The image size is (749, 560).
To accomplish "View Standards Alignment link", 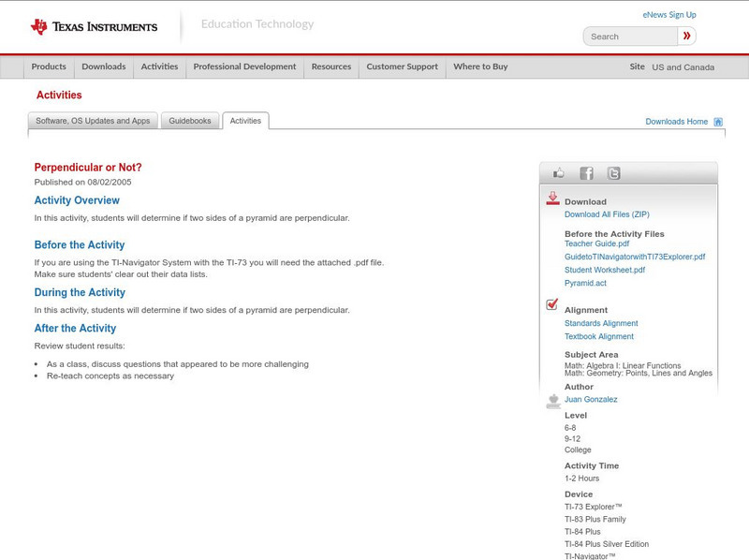I will pyautogui.click(x=601, y=323).
